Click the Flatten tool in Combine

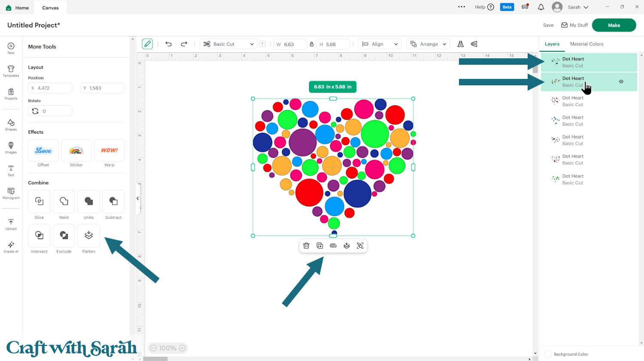[x=88, y=235]
